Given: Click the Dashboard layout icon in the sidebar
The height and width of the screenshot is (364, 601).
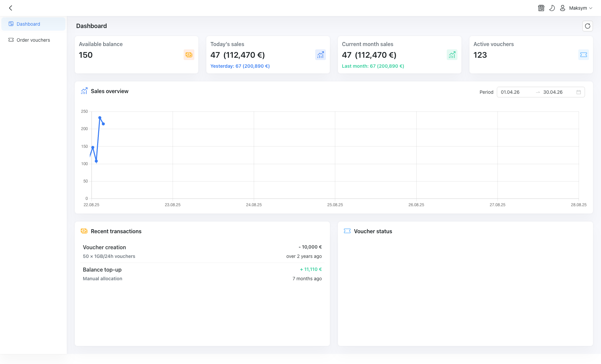Looking at the screenshot, I should (11, 24).
